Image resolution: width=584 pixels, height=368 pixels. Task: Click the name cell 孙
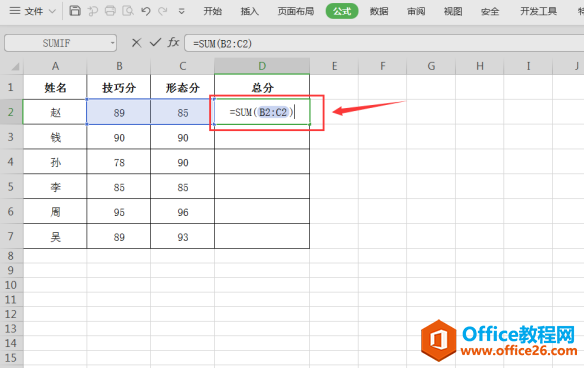(55, 162)
